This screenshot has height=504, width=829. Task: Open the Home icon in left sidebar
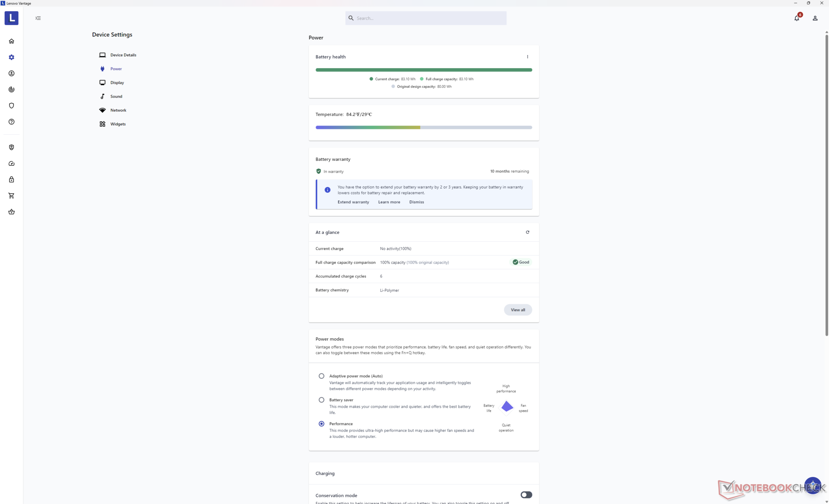[x=12, y=41]
